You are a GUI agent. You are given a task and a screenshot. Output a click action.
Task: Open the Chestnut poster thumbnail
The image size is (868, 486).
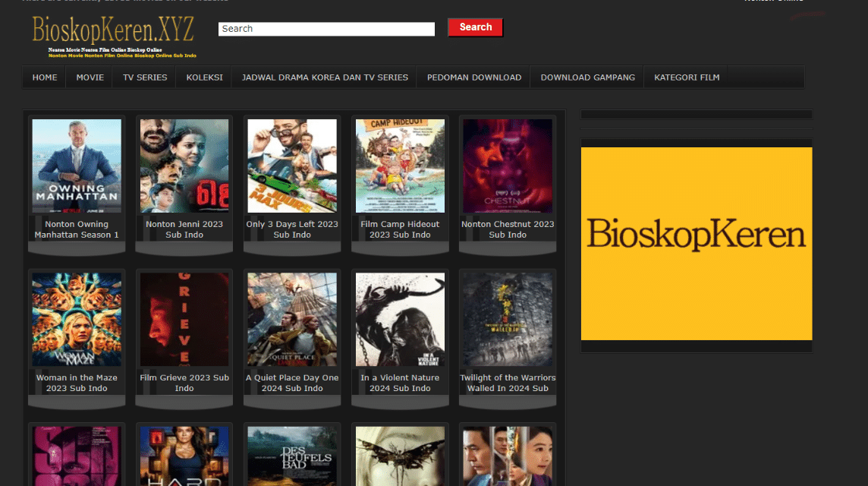click(508, 166)
